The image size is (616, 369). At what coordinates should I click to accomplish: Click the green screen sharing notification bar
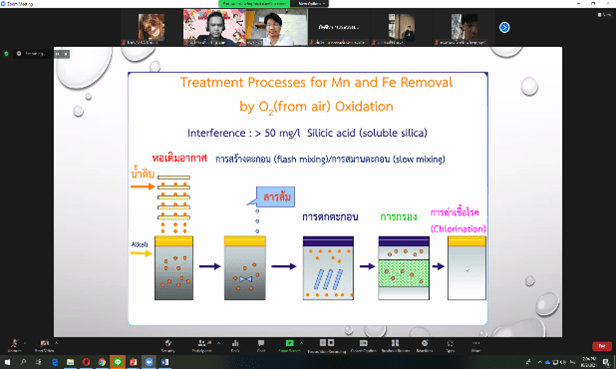[x=254, y=4]
